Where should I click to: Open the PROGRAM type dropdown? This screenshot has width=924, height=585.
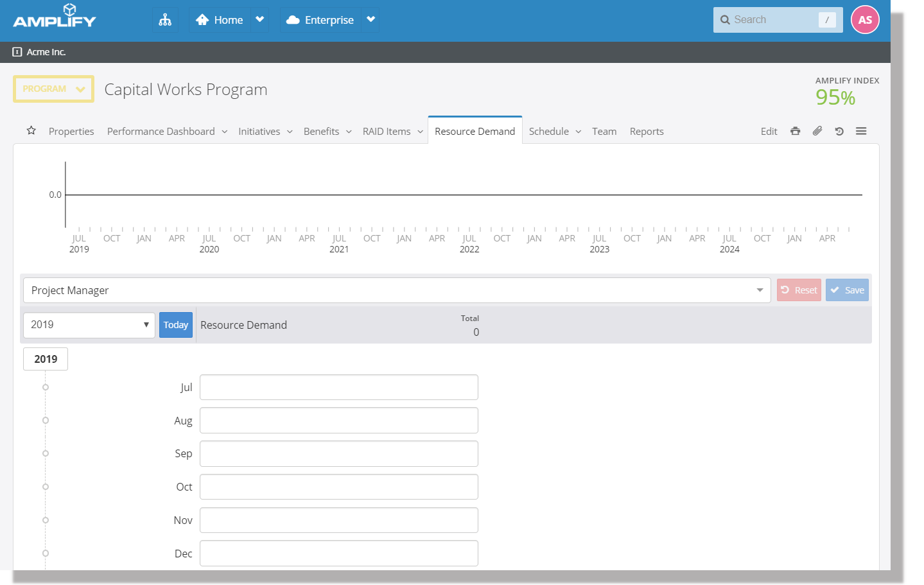[x=53, y=89]
